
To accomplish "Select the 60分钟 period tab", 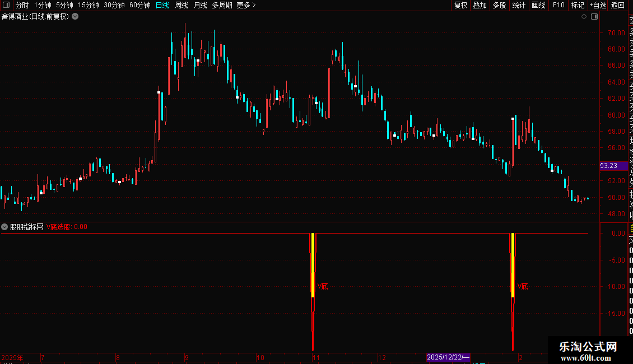I will 140,5.
